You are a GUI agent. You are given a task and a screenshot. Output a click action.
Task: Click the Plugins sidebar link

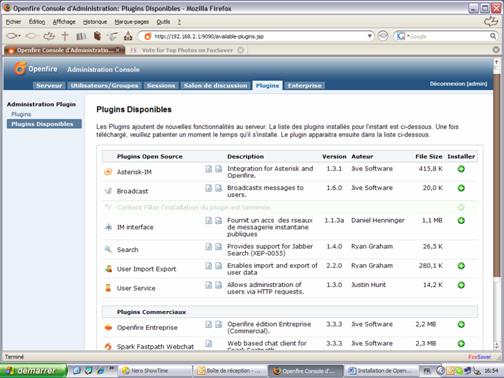21,114
